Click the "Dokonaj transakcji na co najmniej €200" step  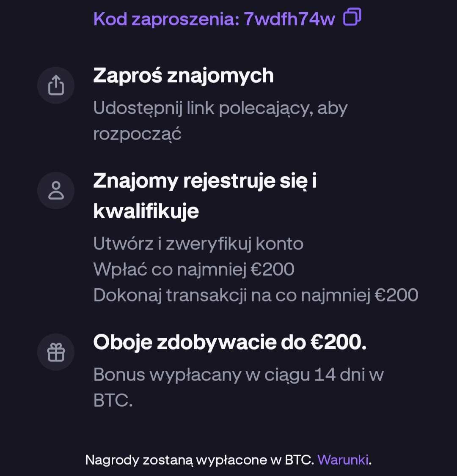pyautogui.click(x=256, y=295)
